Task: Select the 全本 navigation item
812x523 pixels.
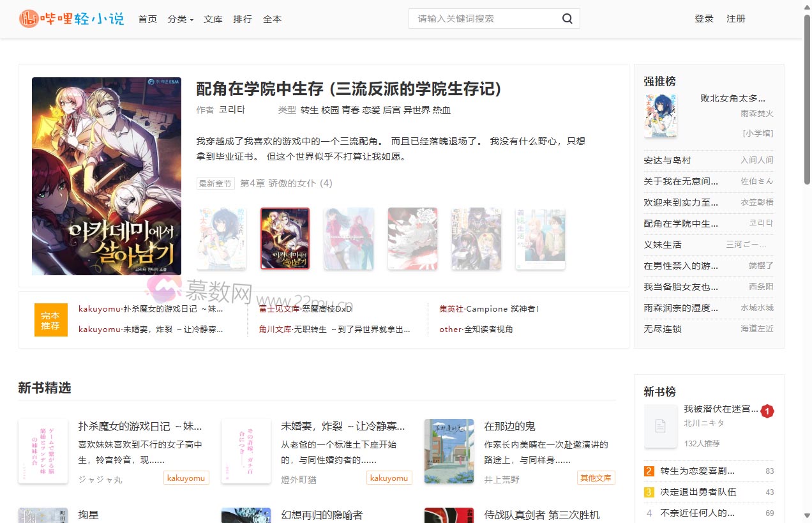Action: pos(272,19)
